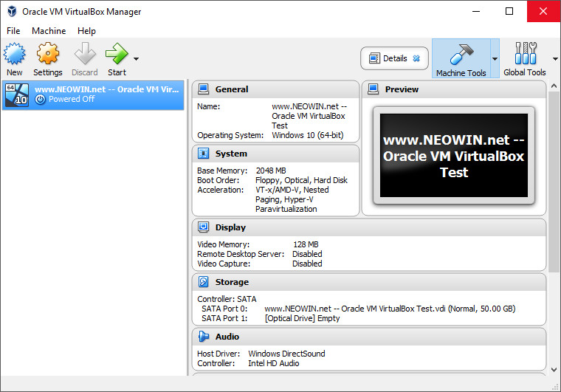This screenshot has width=561, height=392.
Task: Click the Powered Off status icon
Action: (x=40, y=100)
